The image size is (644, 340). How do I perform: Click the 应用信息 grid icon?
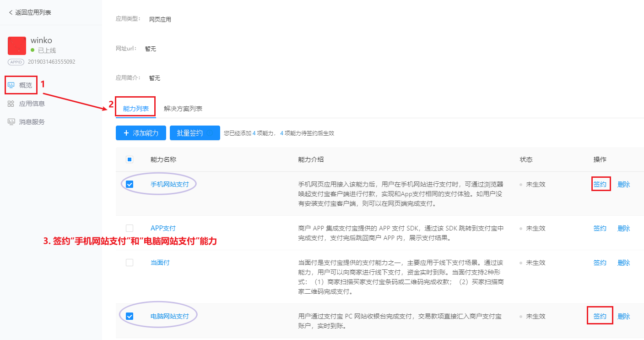pos(11,104)
